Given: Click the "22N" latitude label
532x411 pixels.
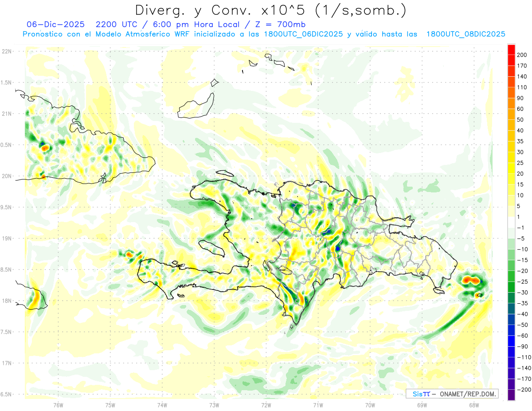Looking at the screenshot, I should (7, 51).
